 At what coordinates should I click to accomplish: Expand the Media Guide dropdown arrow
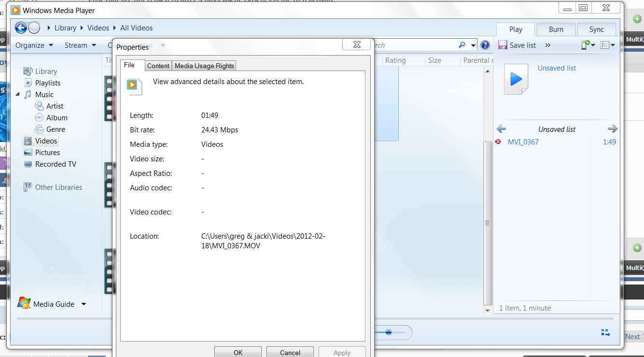pyautogui.click(x=84, y=304)
